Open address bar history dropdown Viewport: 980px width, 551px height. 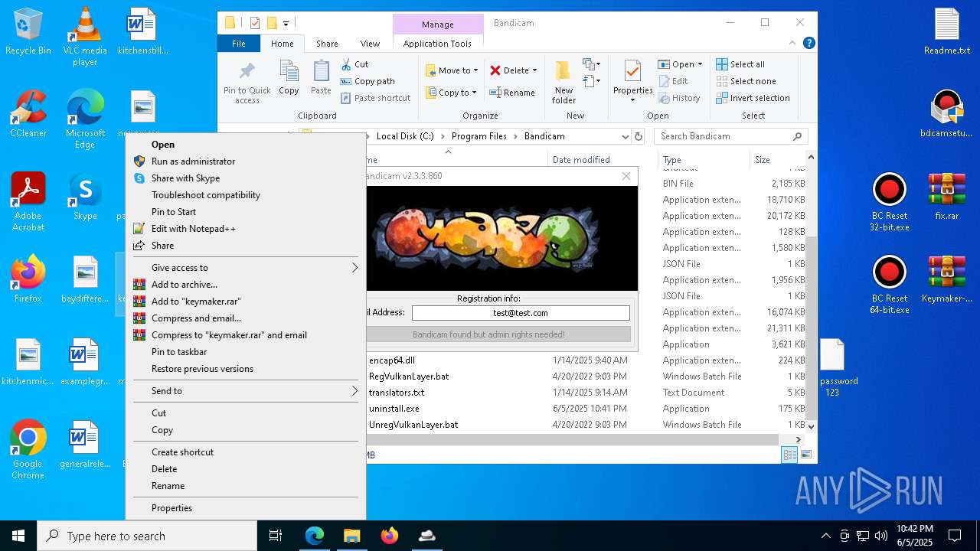click(x=626, y=136)
